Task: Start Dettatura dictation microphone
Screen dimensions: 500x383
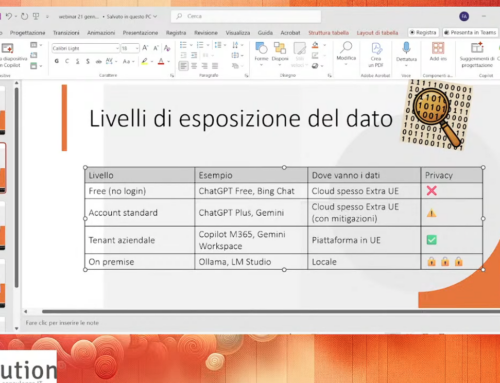Action: (x=406, y=53)
